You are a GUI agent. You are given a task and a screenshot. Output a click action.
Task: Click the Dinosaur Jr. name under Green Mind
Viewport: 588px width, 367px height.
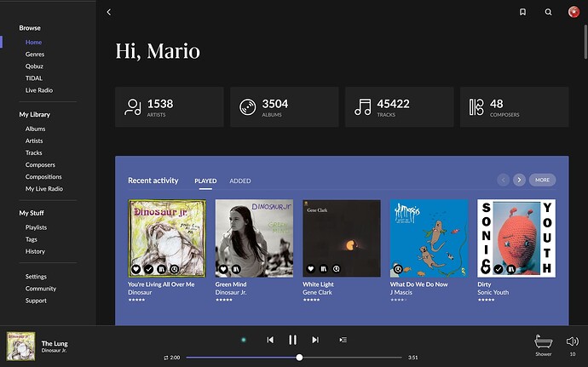(x=231, y=292)
